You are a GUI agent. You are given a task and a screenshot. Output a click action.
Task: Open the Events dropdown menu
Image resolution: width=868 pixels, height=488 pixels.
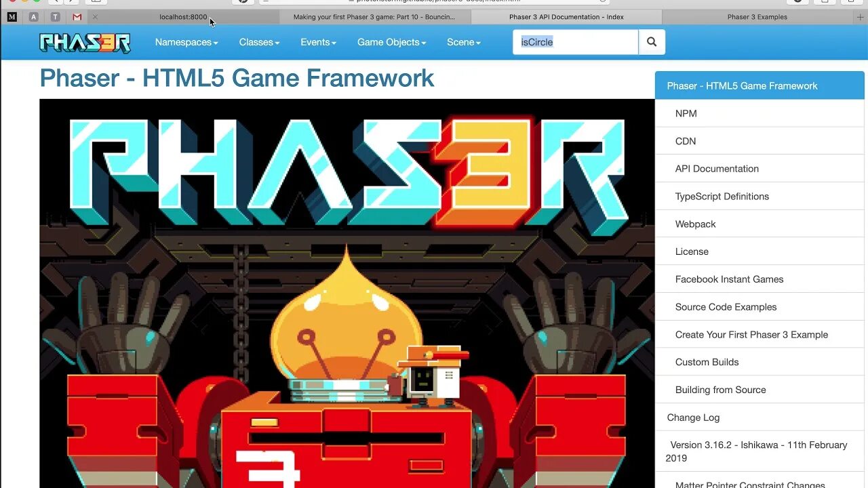tap(318, 42)
